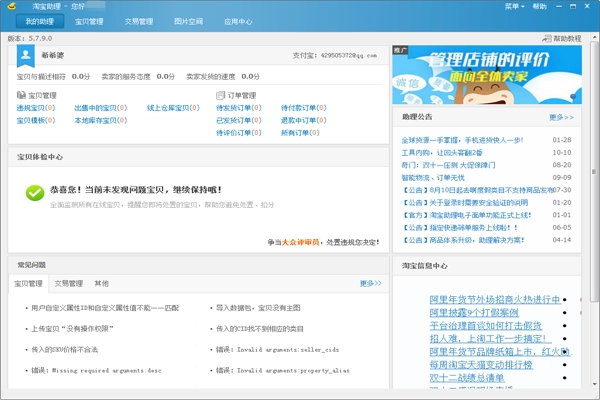Open FAQ Invalid arguments:seller_cids

(x=277, y=349)
